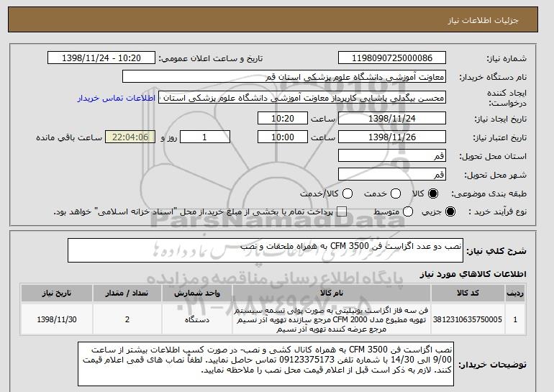
Task: Click the buyer organization name field
Action: coord(284,77)
